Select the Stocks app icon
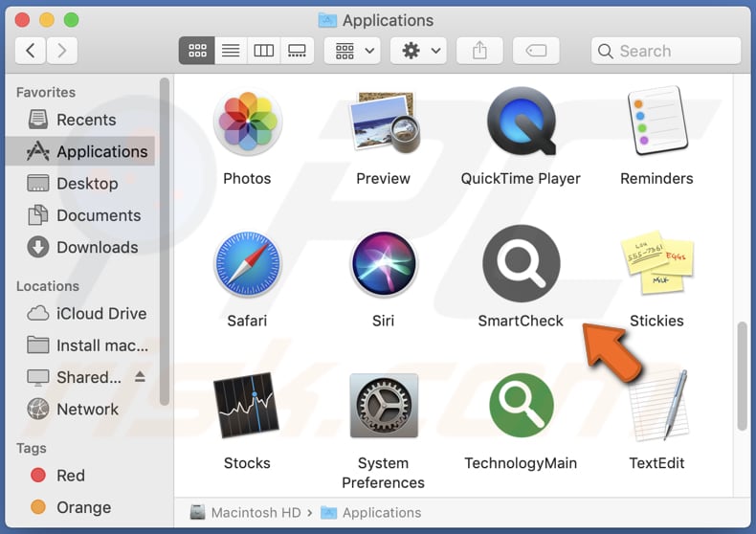 coord(246,405)
